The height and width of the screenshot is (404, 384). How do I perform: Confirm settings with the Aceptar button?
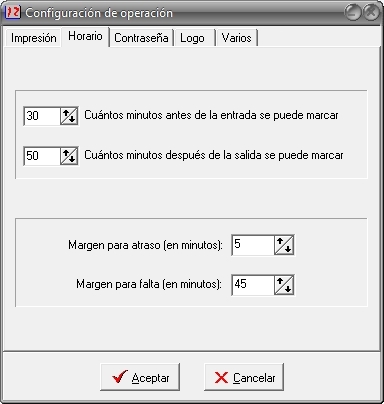[140, 377]
